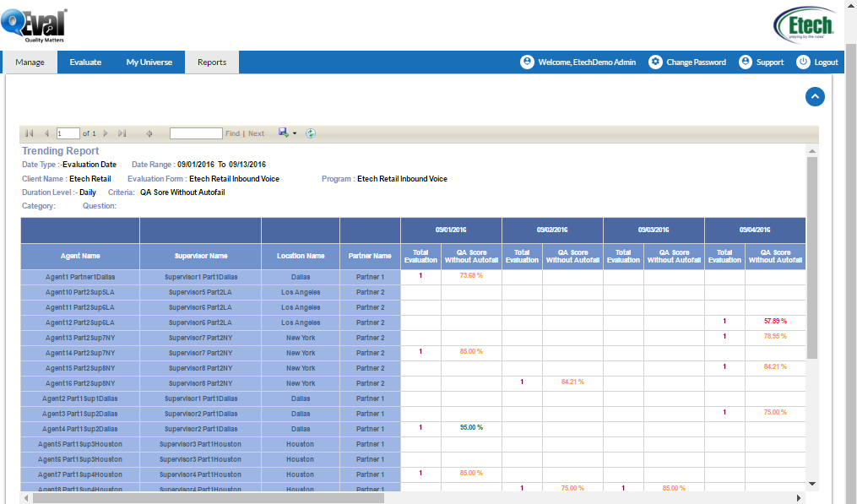This screenshot has width=857, height=504.
Task: Click the Find link in report toolbar
Action: click(x=232, y=133)
